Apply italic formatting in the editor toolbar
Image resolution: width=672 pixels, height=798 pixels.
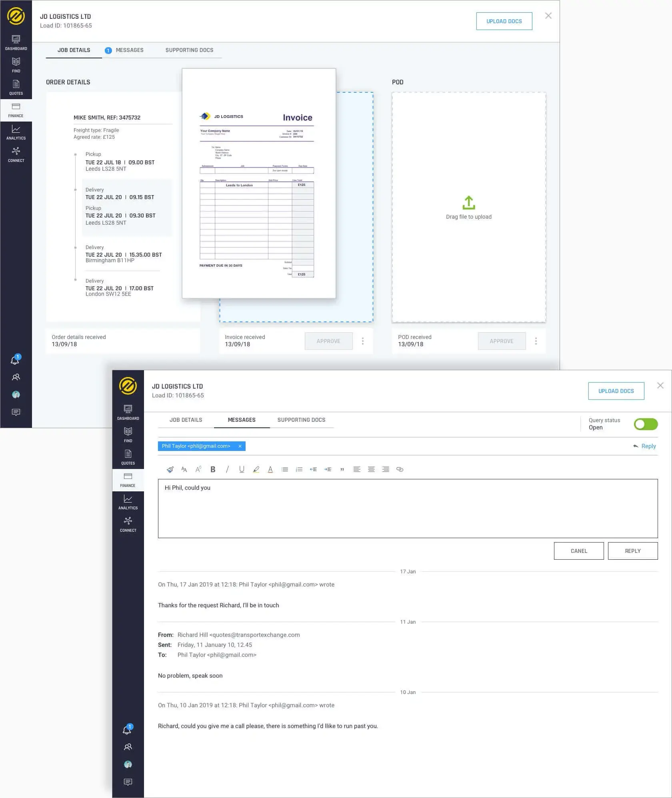pyautogui.click(x=227, y=469)
